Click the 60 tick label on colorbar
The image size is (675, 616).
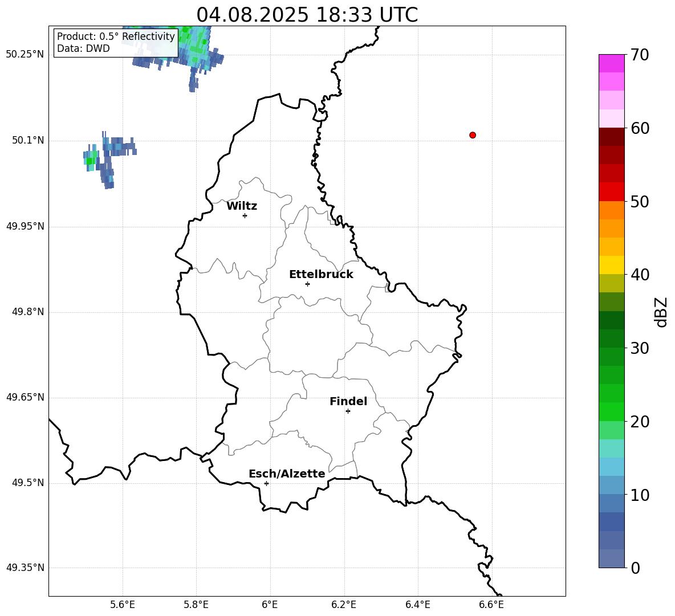coord(640,128)
